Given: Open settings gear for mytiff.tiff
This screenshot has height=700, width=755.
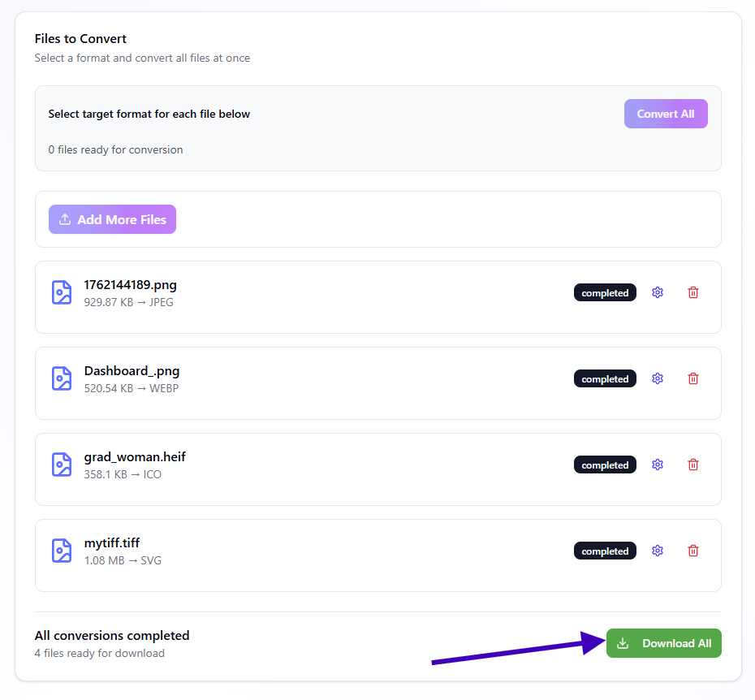Looking at the screenshot, I should (658, 551).
